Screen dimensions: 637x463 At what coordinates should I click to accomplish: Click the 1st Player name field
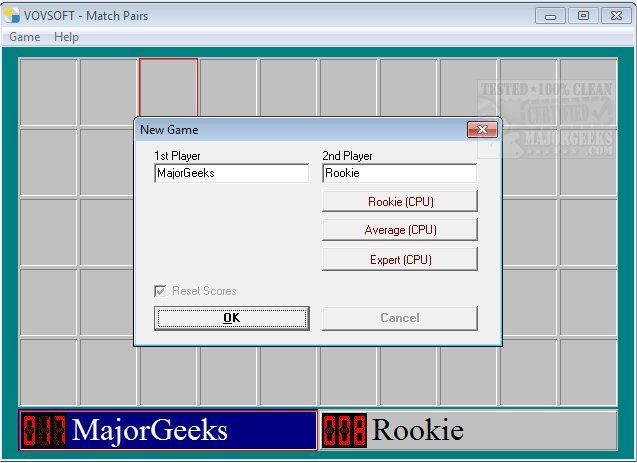(x=232, y=173)
